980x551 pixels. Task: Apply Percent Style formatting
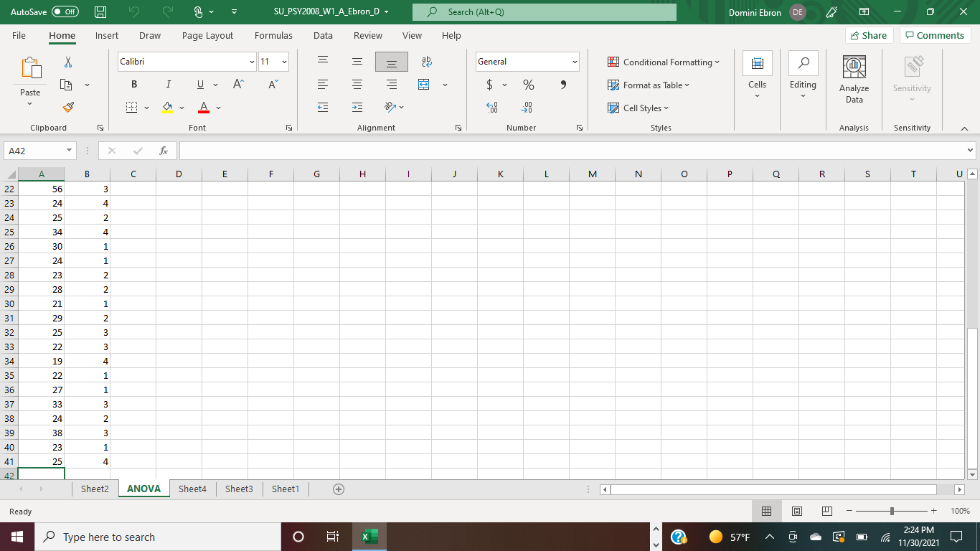tap(528, 85)
